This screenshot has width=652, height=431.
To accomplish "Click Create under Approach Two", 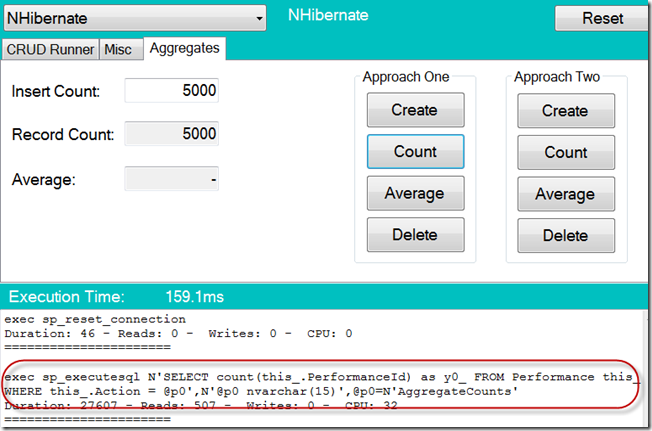I will [566, 111].
